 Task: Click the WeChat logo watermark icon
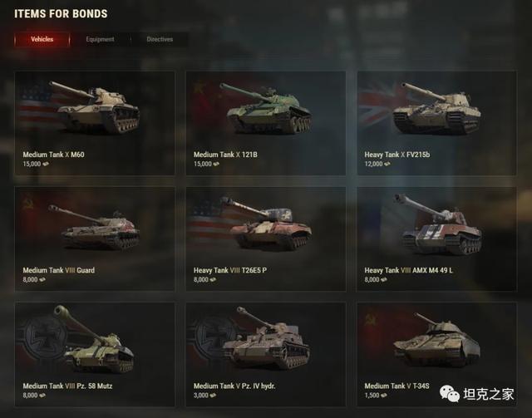point(450,394)
